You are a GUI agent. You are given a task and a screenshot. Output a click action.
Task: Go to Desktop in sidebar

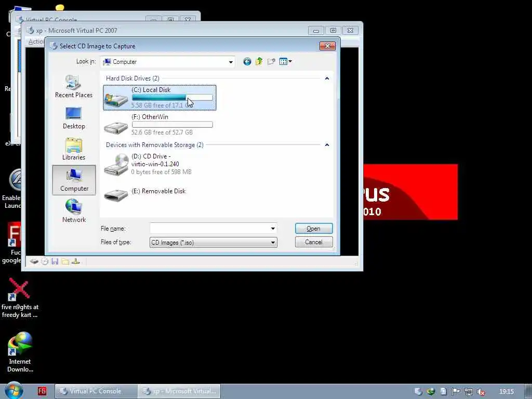tap(74, 118)
